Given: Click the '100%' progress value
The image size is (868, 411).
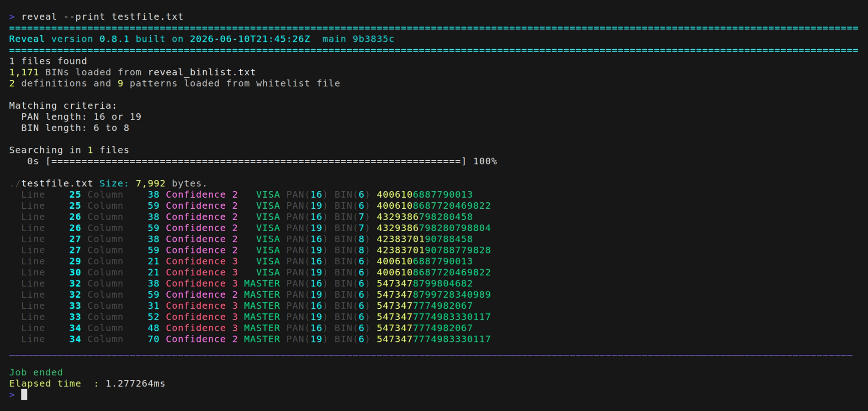Looking at the screenshot, I should pyautogui.click(x=485, y=161).
